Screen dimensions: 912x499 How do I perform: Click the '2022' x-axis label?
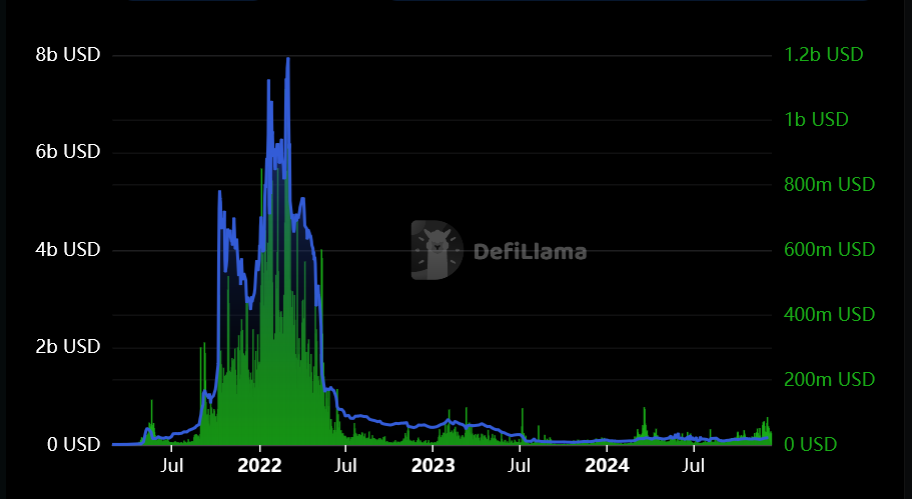[259, 466]
